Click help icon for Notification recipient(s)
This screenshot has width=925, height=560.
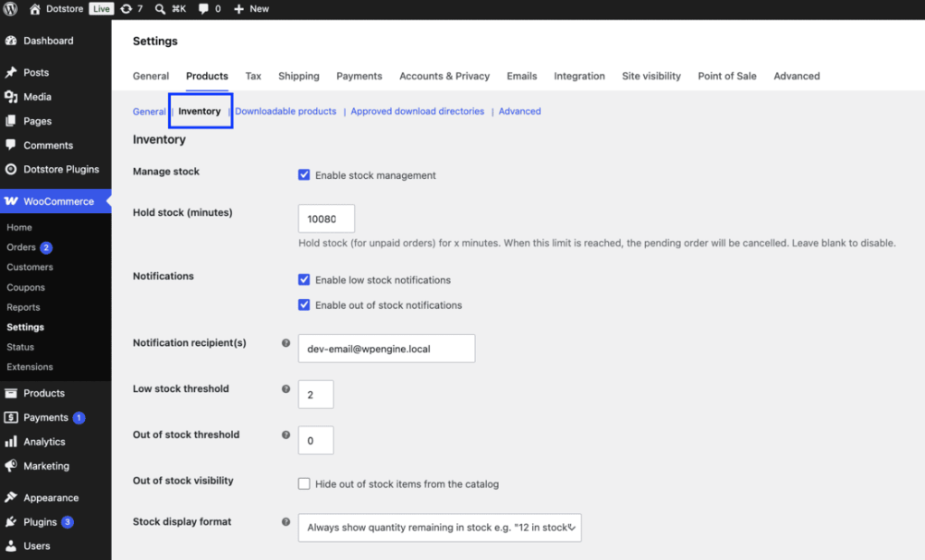point(286,343)
